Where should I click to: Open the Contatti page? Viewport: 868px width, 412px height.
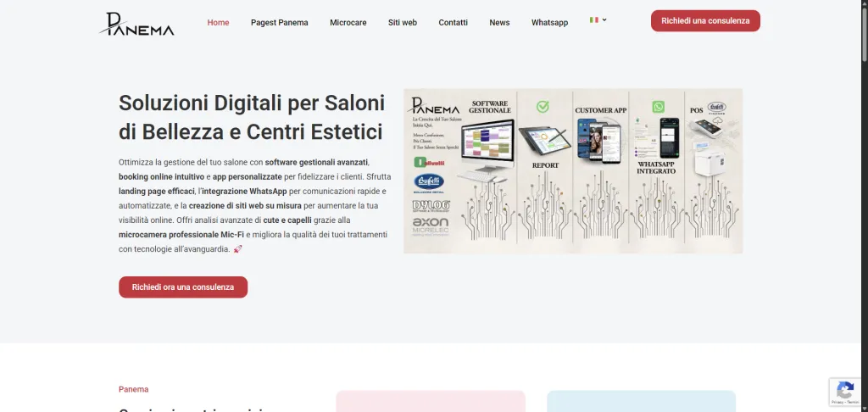[453, 22]
